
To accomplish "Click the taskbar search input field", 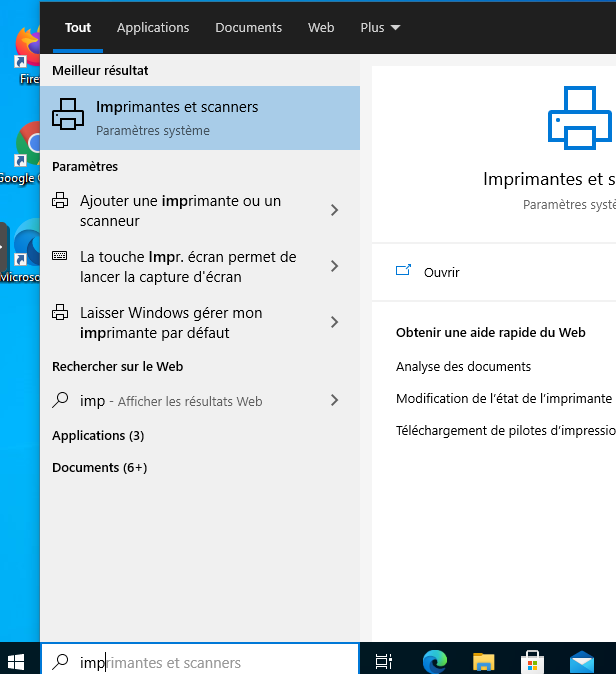I will click(200, 659).
